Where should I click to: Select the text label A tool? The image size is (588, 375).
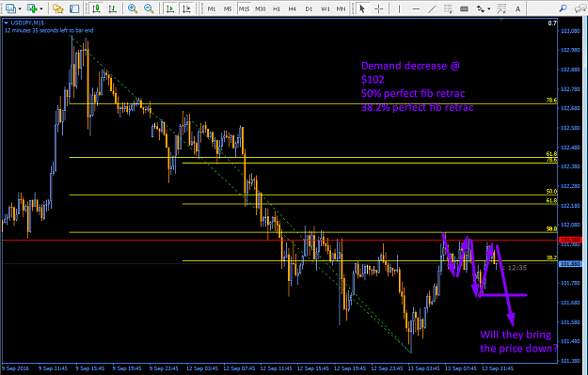click(x=517, y=8)
